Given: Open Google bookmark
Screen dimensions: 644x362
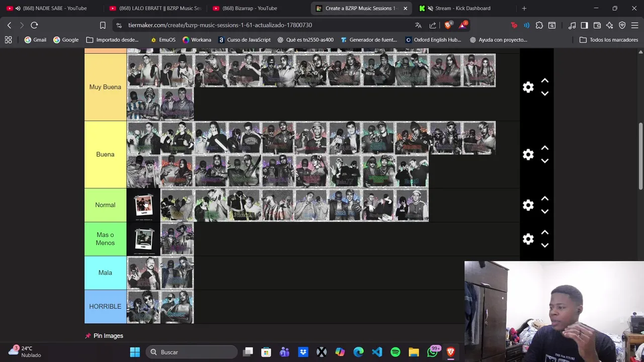Looking at the screenshot, I should pyautogui.click(x=66, y=40).
